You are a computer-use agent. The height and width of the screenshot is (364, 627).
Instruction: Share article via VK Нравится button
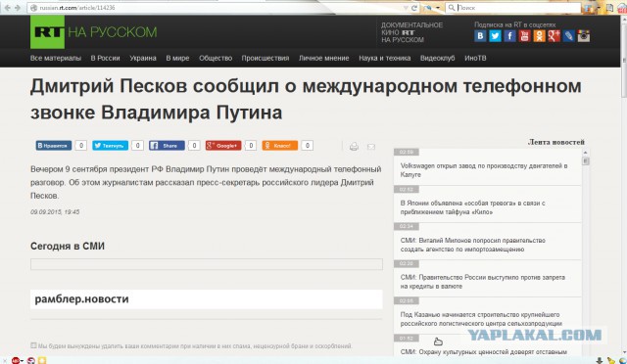coord(54,146)
